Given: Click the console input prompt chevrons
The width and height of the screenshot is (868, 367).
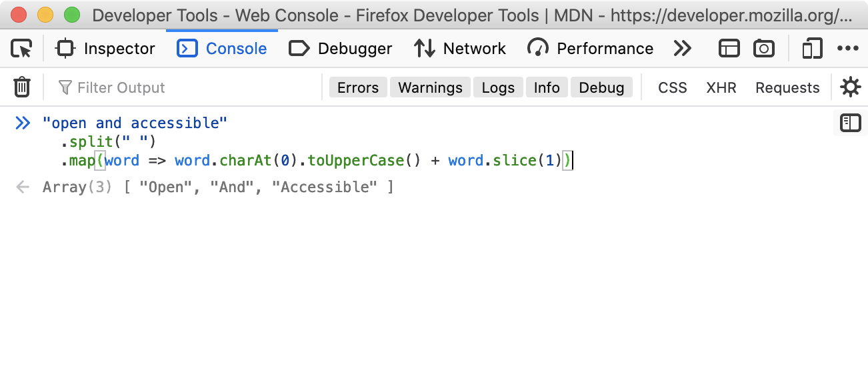Looking at the screenshot, I should click(23, 123).
